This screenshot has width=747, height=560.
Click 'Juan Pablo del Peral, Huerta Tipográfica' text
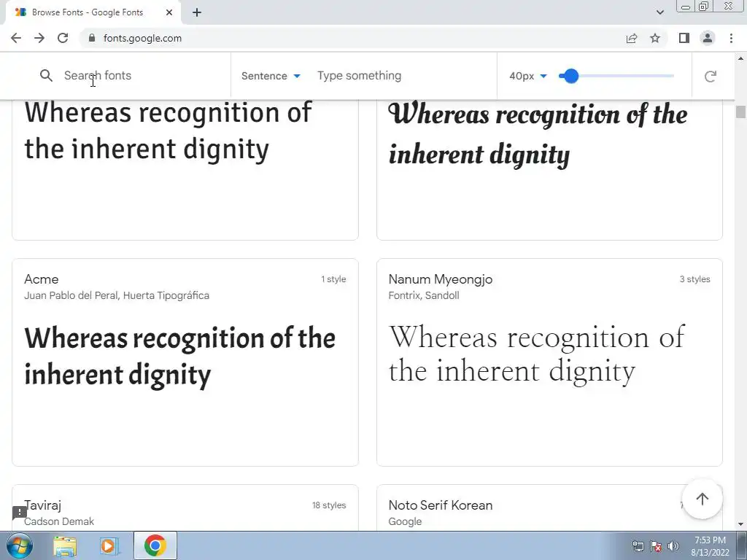tap(117, 296)
